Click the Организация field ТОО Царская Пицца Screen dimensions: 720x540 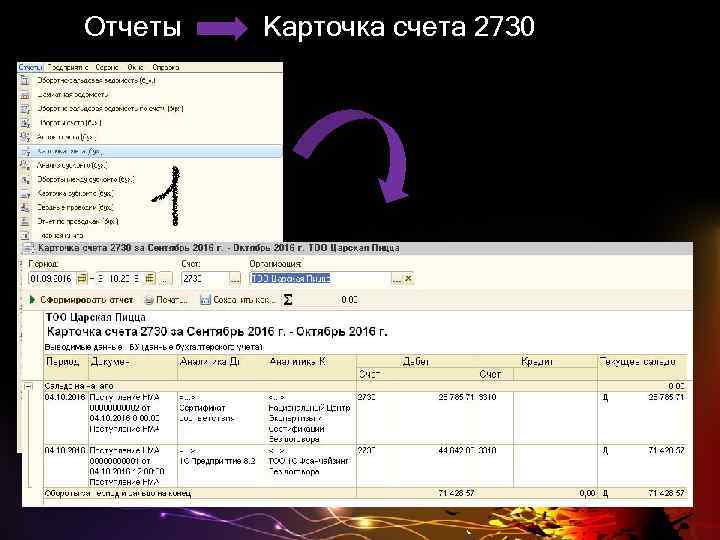[321, 278]
